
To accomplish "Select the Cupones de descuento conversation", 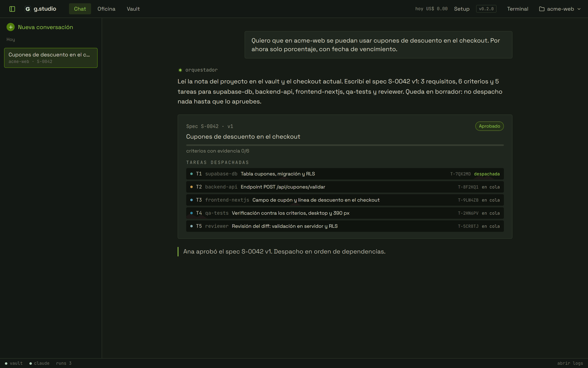I will tap(51, 58).
